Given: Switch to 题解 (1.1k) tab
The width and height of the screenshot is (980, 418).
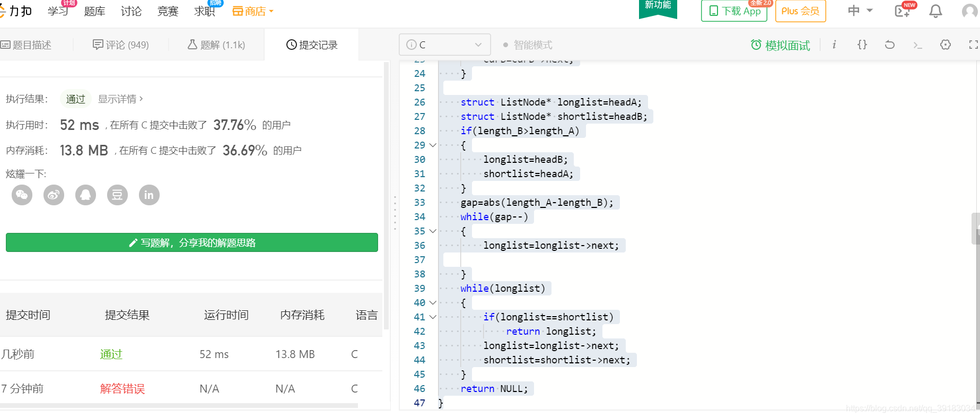Looking at the screenshot, I should [x=216, y=45].
